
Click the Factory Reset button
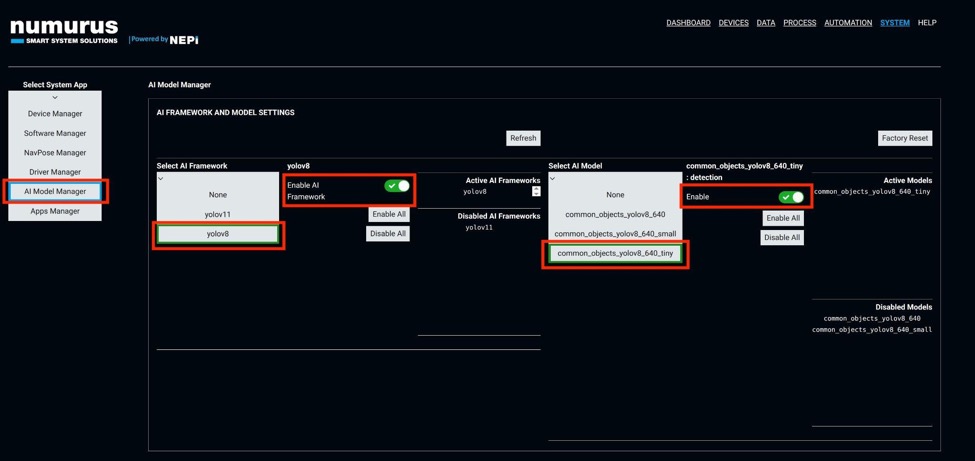click(904, 138)
